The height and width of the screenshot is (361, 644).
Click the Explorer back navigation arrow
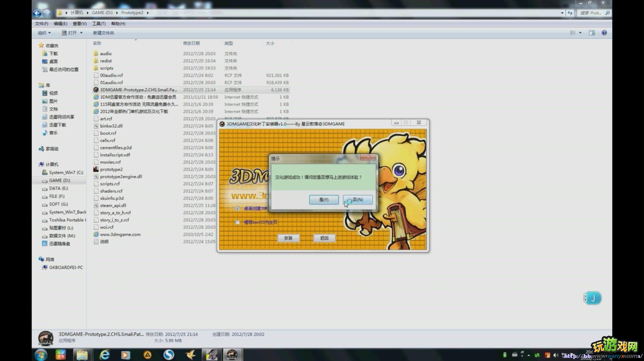pyautogui.click(x=37, y=13)
